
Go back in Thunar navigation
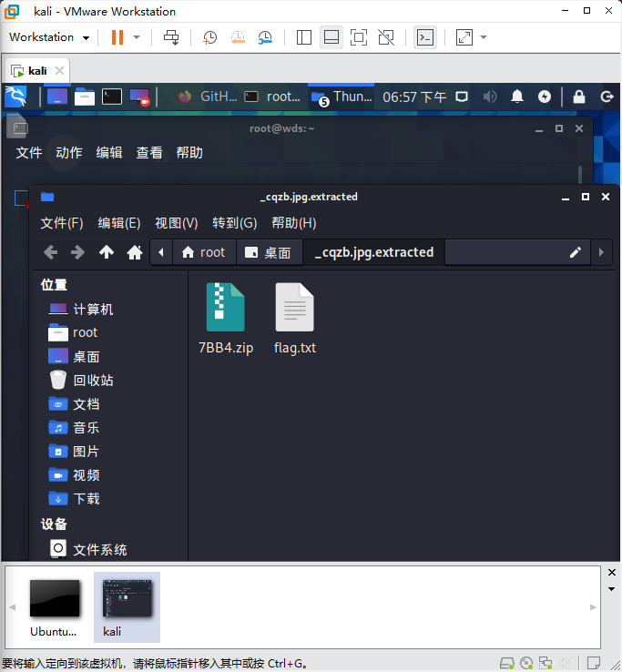tap(51, 252)
